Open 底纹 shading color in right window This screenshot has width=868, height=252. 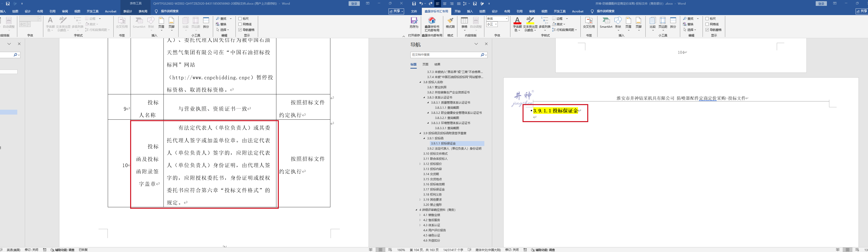point(558,24)
